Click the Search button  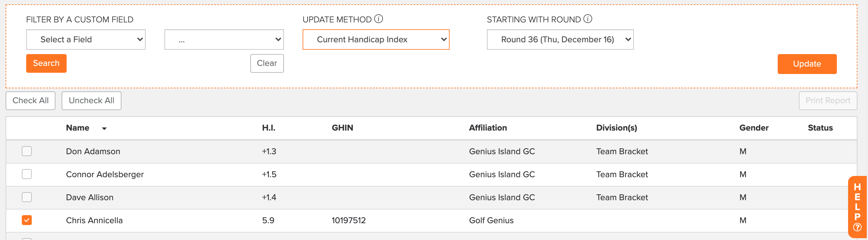pos(46,63)
